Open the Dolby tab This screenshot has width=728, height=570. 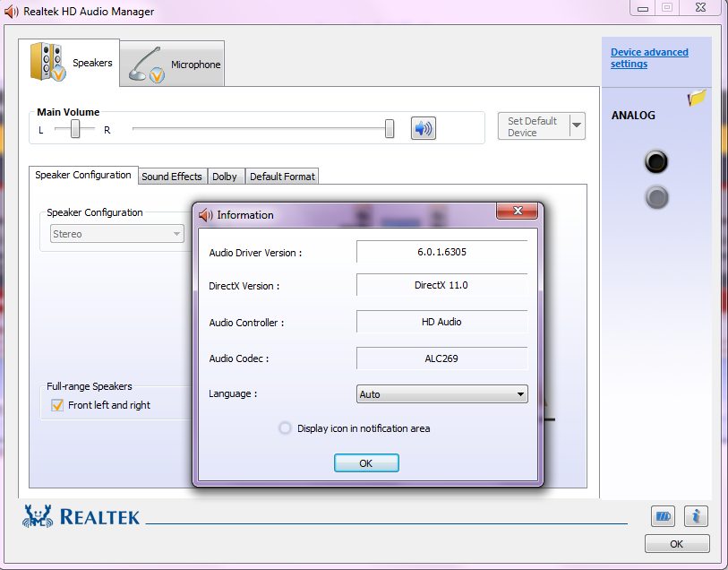(225, 177)
